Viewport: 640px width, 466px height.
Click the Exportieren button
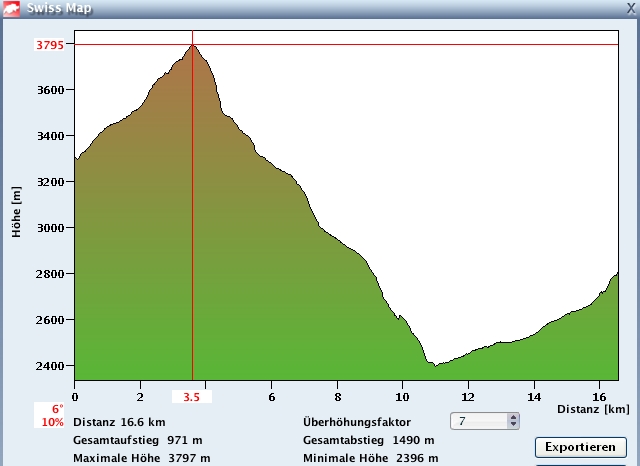[580, 446]
